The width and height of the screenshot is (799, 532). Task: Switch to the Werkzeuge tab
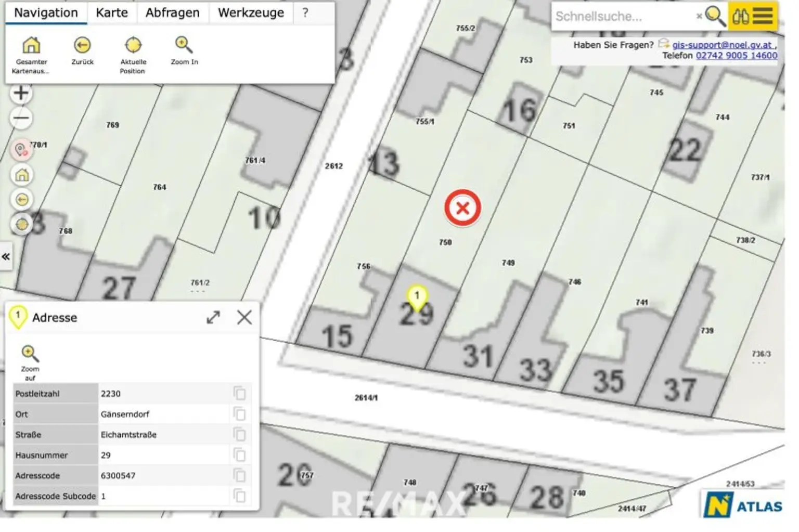coord(251,13)
